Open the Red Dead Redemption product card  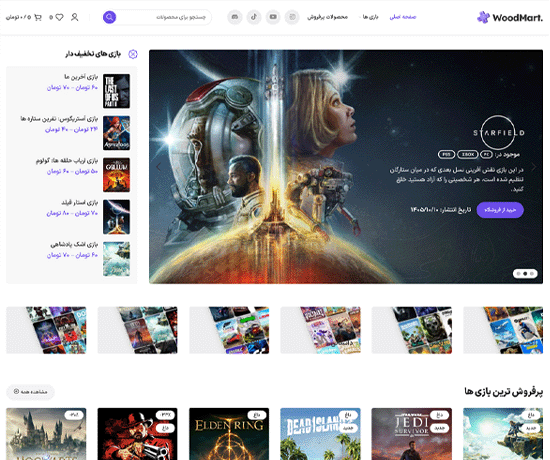138,434
